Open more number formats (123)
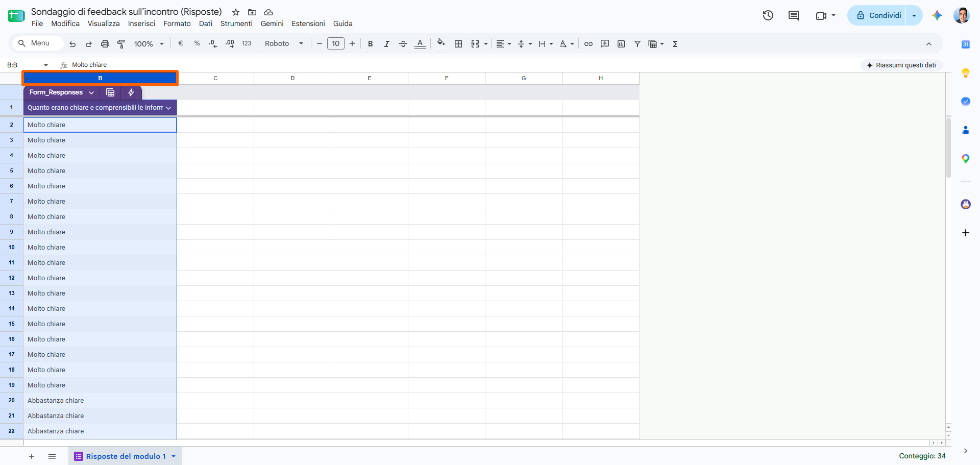This screenshot has height=465, width=980. click(x=247, y=43)
